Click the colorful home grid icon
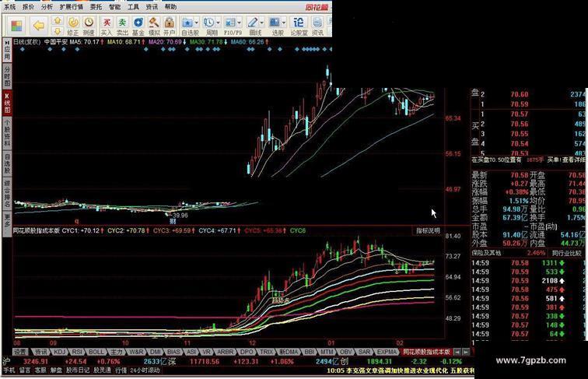588x379 pixels. pos(16,26)
